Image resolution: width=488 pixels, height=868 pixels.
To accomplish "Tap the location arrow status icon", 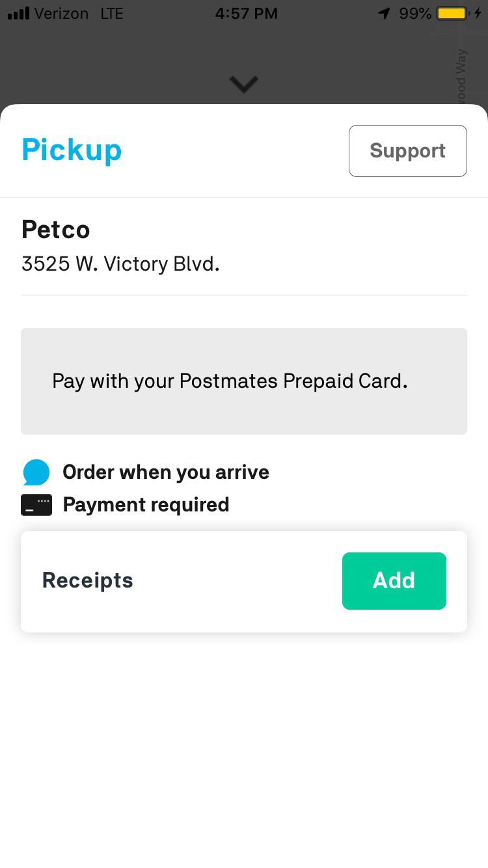I will click(384, 14).
